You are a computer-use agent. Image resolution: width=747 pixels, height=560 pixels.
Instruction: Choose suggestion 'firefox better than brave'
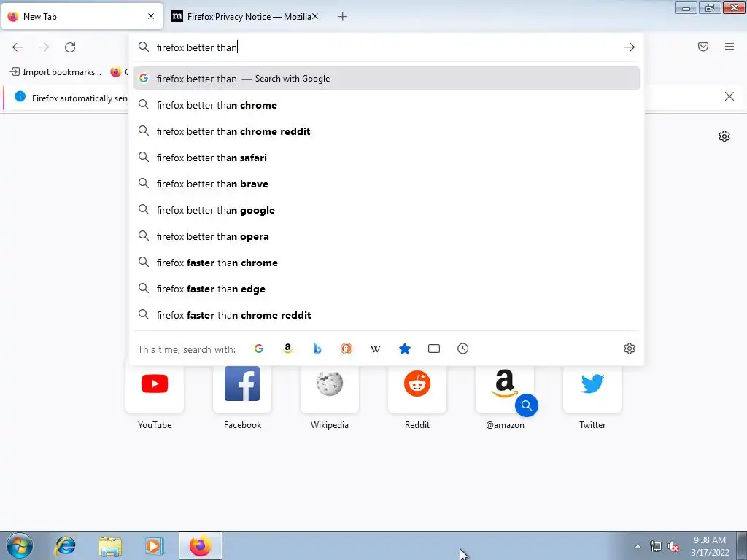coord(387,183)
